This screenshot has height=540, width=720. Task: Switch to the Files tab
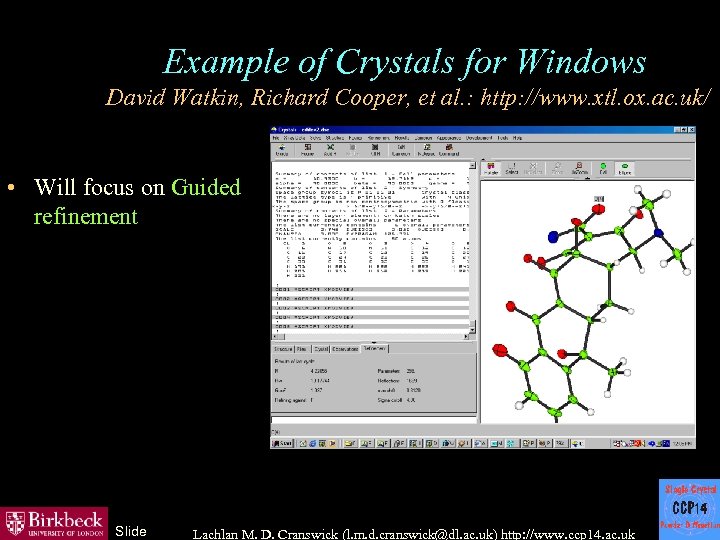[302, 349]
